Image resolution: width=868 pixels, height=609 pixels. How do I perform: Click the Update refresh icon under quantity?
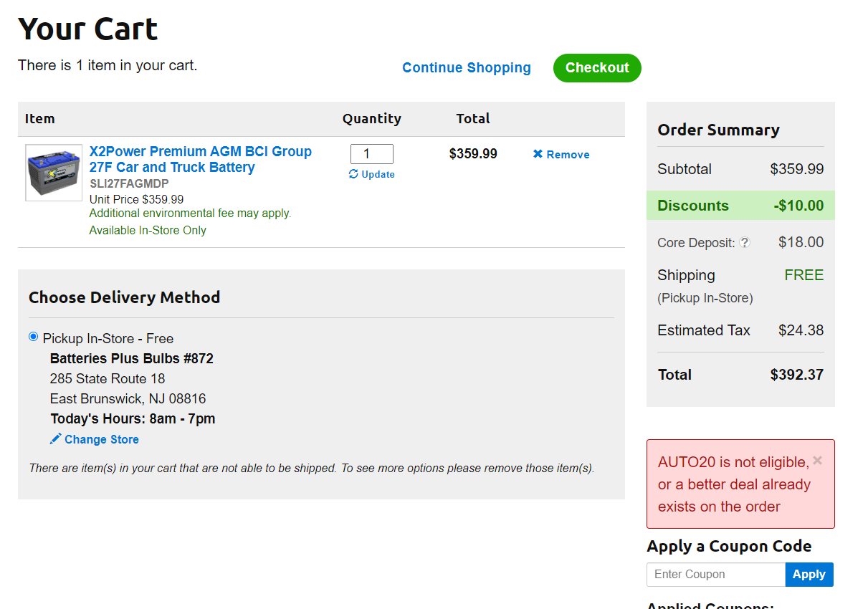(353, 174)
